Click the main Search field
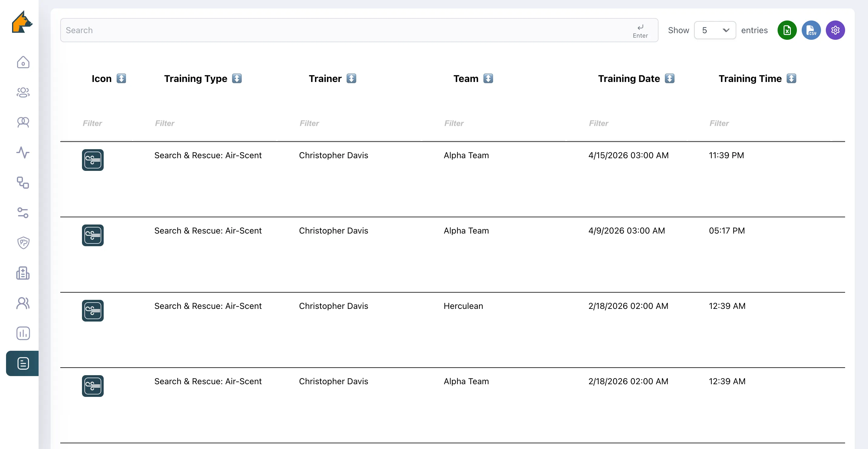 pos(359,30)
